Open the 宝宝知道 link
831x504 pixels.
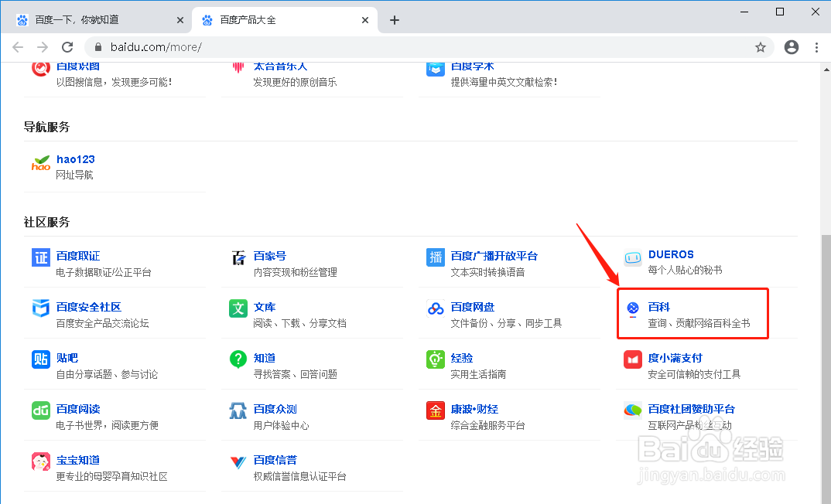coord(78,460)
